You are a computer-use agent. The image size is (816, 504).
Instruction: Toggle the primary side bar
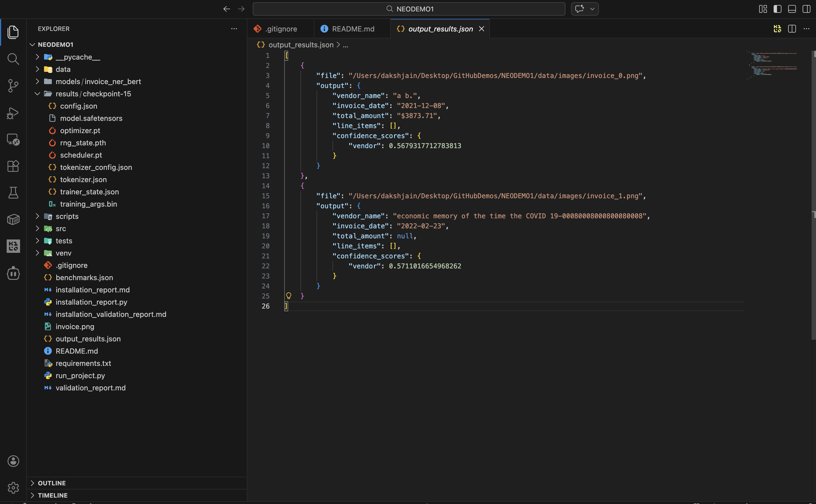(777, 9)
